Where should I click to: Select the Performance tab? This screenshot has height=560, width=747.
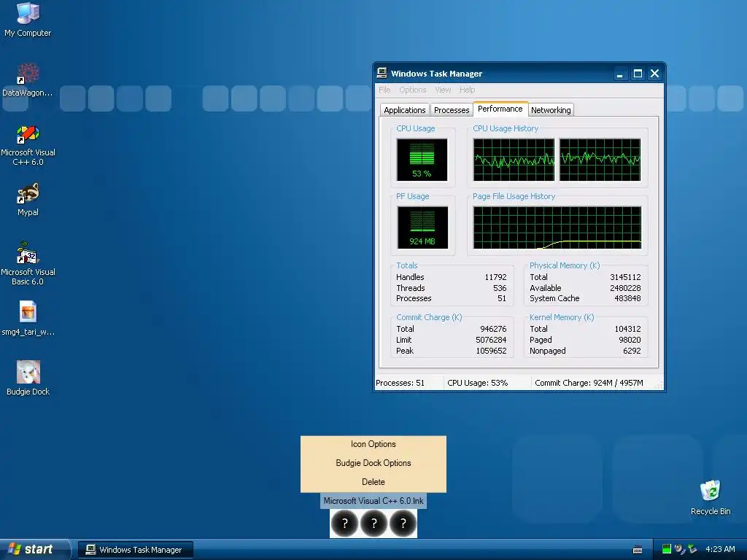pyautogui.click(x=500, y=109)
